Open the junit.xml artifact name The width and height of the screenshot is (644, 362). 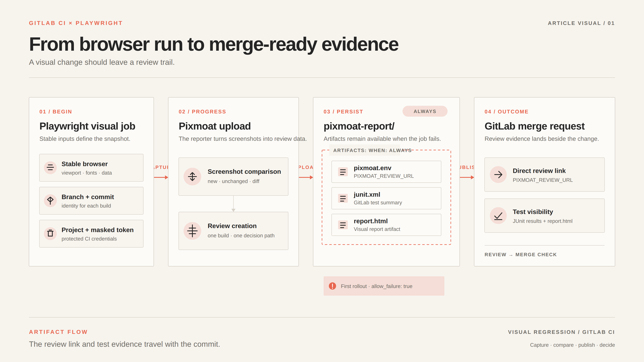(367, 194)
